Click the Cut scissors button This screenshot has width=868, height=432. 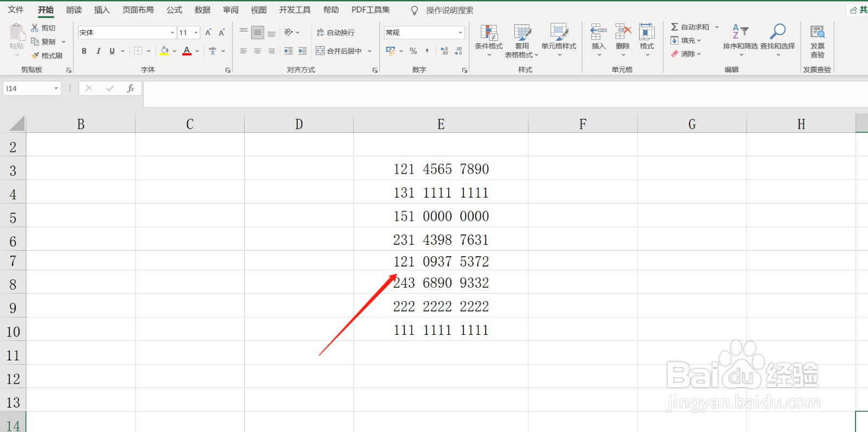(43, 28)
